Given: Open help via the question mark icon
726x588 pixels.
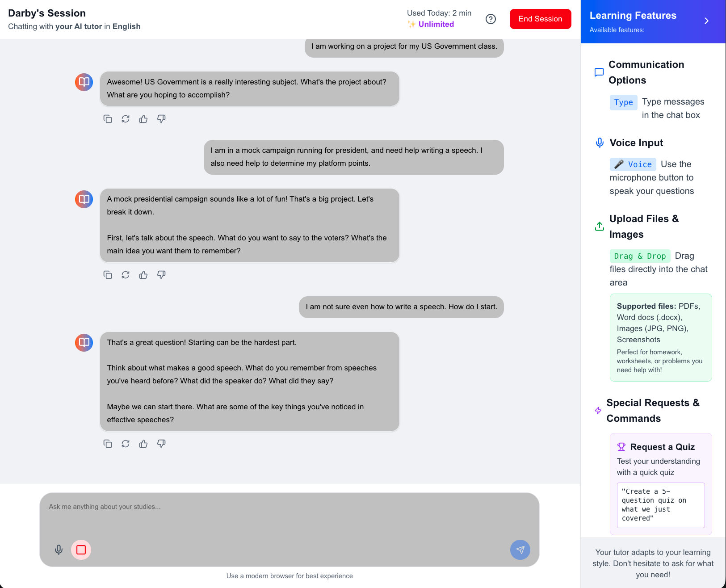Looking at the screenshot, I should pos(491,19).
